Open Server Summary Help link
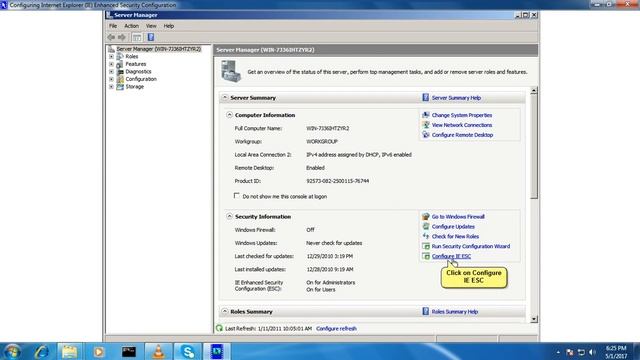 (456, 98)
